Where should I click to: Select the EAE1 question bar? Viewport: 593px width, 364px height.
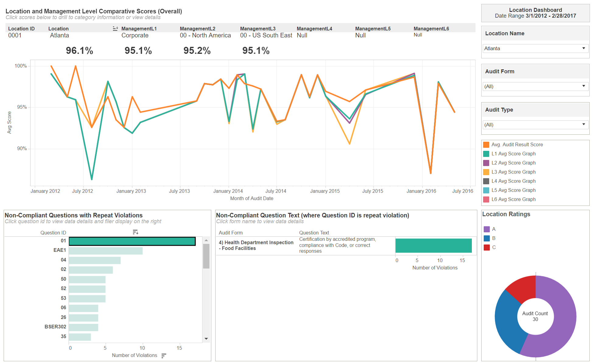(x=106, y=251)
